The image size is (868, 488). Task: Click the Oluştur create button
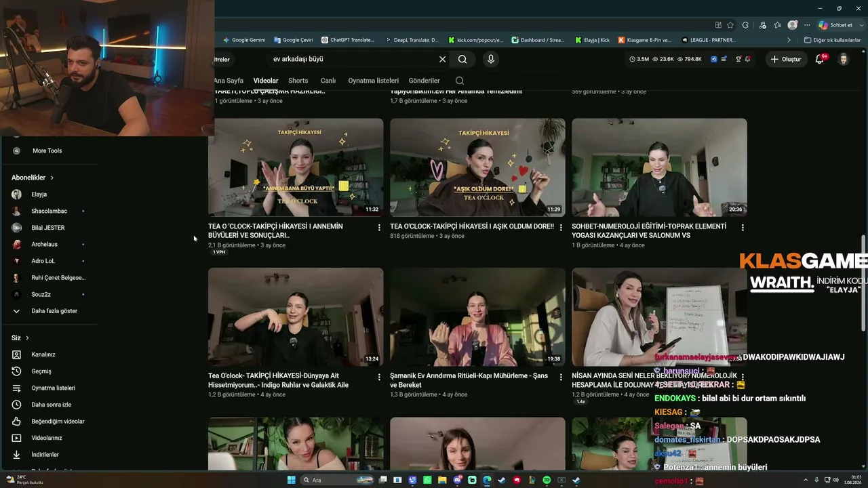click(786, 59)
